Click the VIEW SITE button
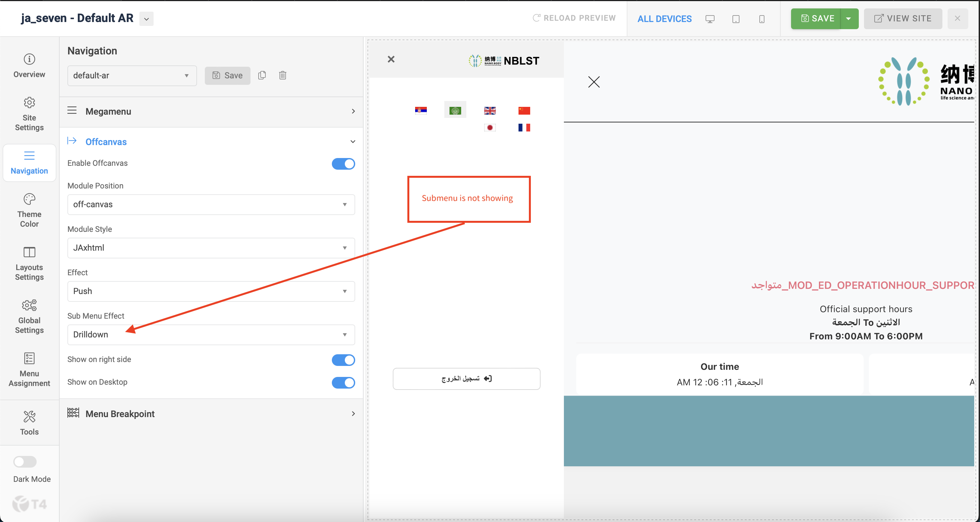Image resolution: width=980 pixels, height=522 pixels. click(903, 19)
